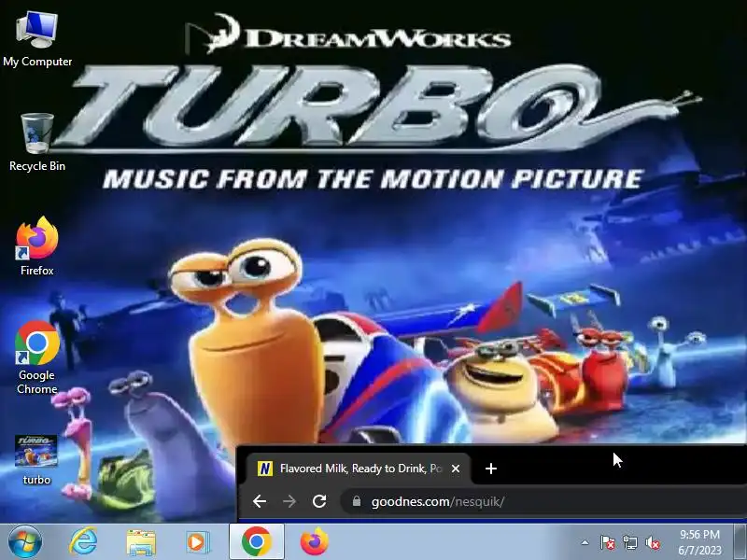View site information lock icon

click(357, 501)
